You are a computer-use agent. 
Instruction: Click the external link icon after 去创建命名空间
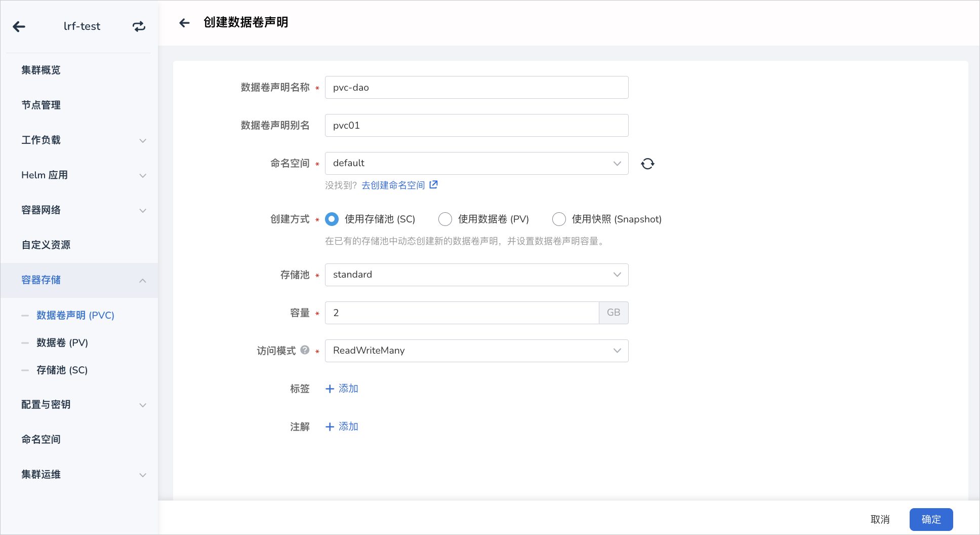pyautogui.click(x=434, y=185)
